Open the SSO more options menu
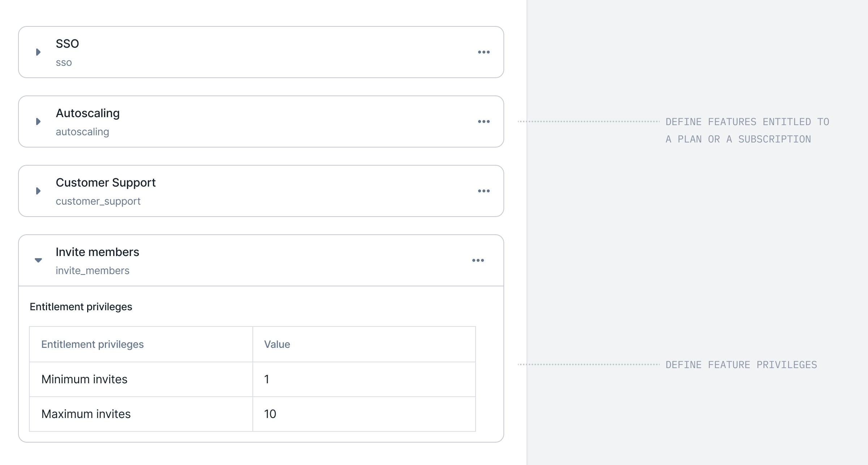This screenshot has width=868, height=465. [484, 52]
